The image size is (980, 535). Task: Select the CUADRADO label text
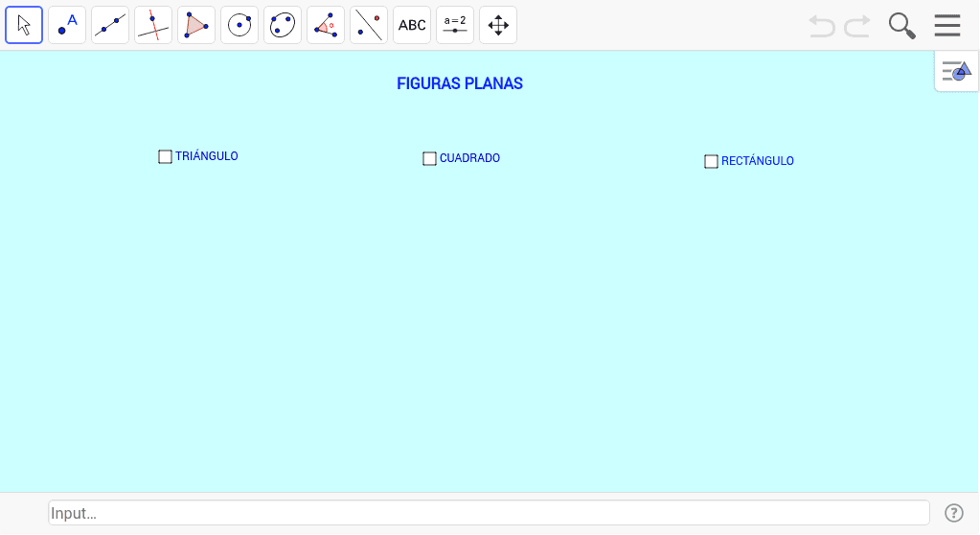[470, 158]
